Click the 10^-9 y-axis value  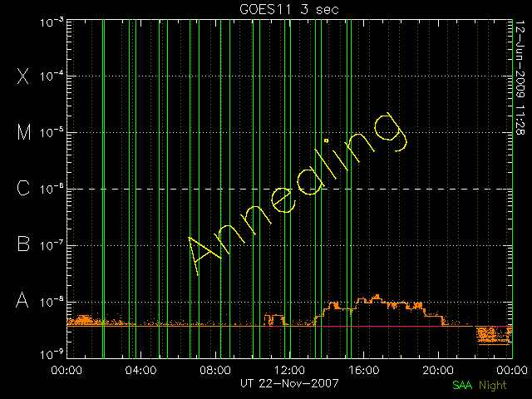(x=52, y=355)
